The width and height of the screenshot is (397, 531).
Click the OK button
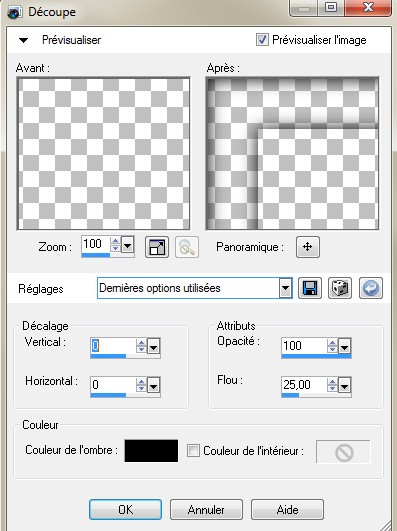coord(125,509)
